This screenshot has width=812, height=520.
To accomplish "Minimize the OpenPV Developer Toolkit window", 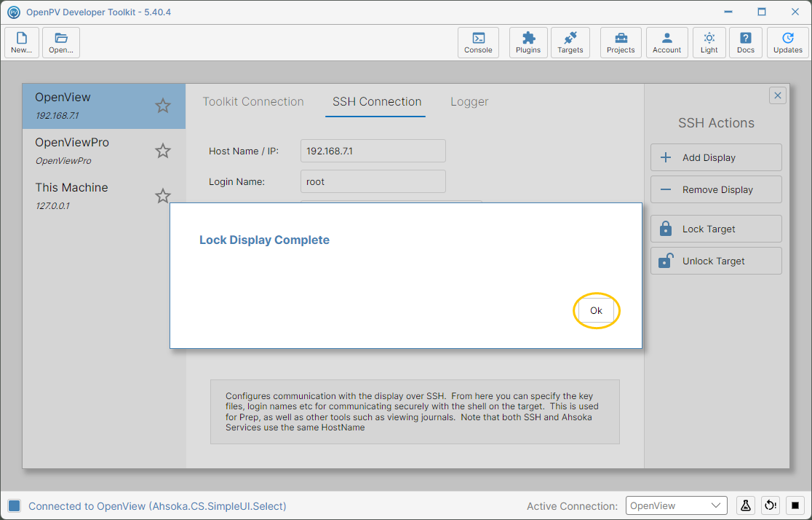I will coord(728,12).
